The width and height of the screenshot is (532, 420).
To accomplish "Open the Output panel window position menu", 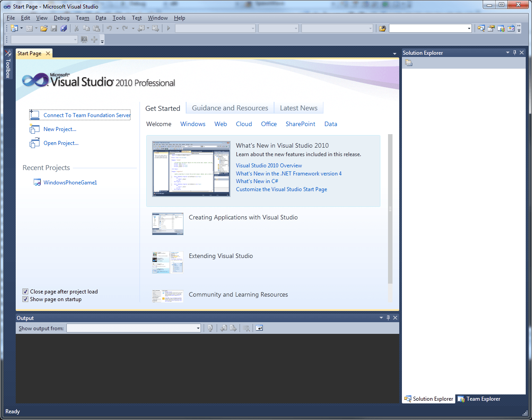I will point(381,318).
